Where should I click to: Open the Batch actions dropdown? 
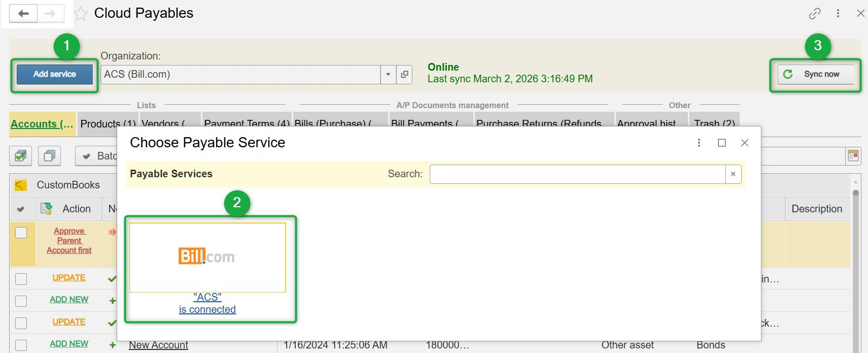click(97, 156)
